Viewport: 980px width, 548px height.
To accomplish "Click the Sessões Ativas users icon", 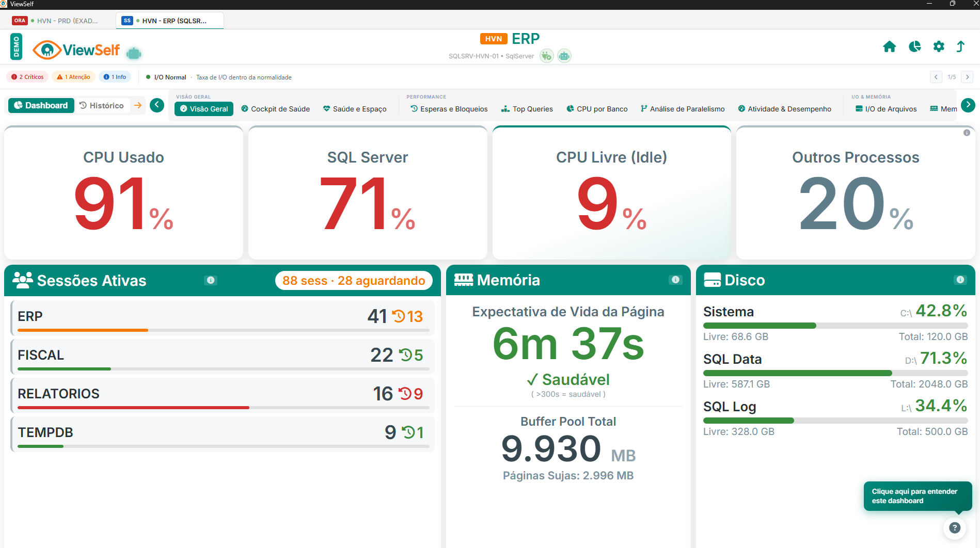I will tap(23, 280).
